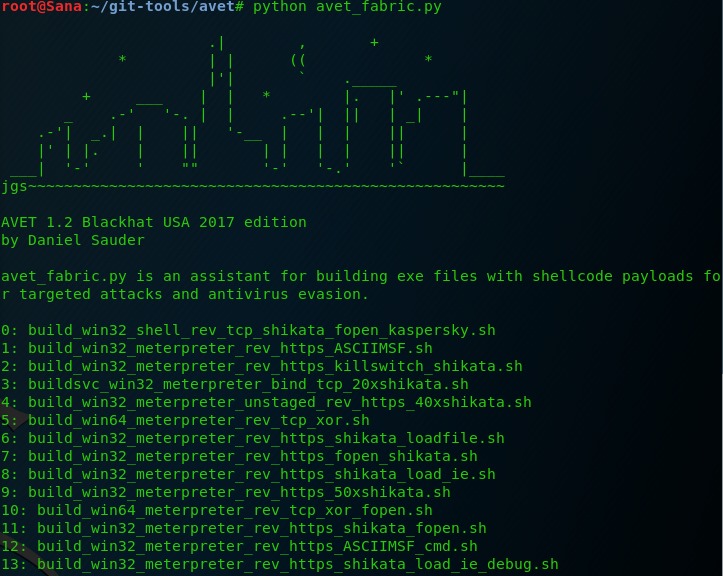The image size is (723, 576).
Task: Click the line by Daniel Sauder
Action: 73,240
